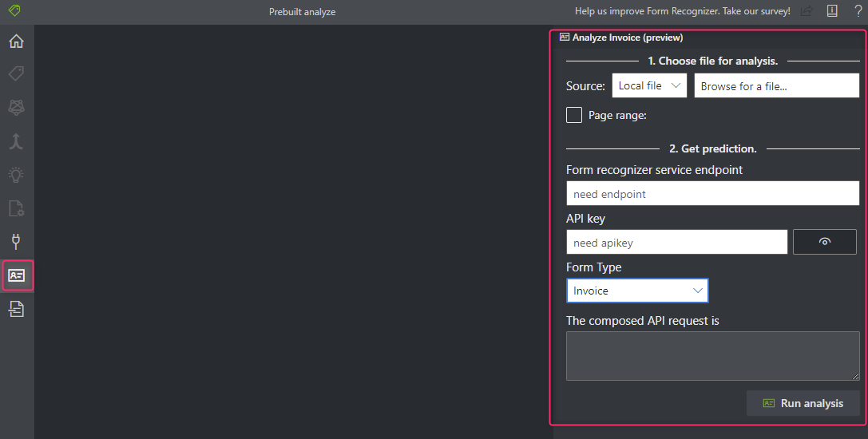This screenshot has width=868, height=439.
Task: Open the Prebuilt analyze card icon
Action: 17,275
